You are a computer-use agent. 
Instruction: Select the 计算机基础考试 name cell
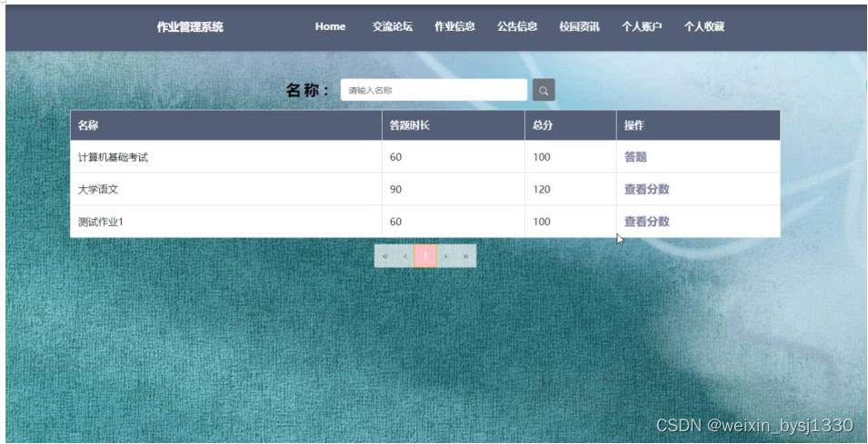click(225, 157)
